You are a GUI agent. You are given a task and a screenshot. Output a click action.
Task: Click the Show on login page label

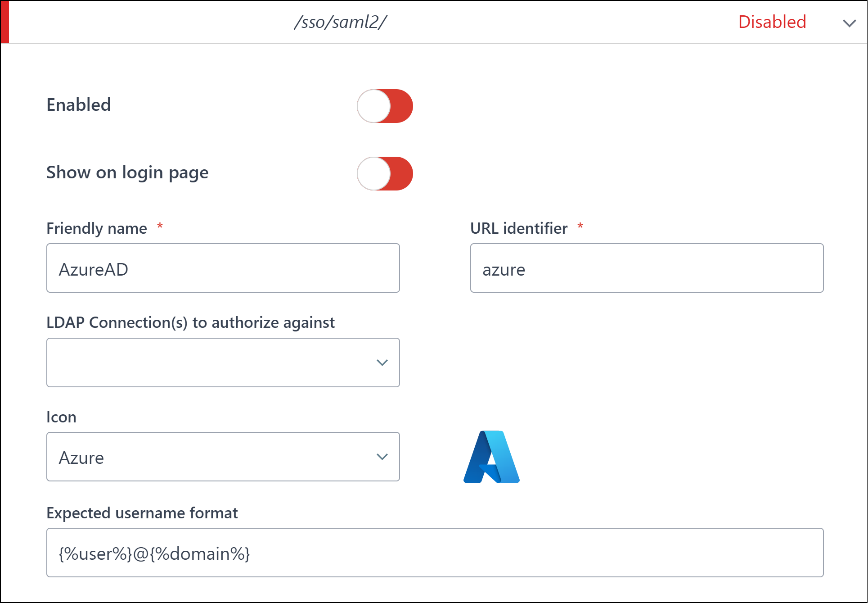click(127, 172)
